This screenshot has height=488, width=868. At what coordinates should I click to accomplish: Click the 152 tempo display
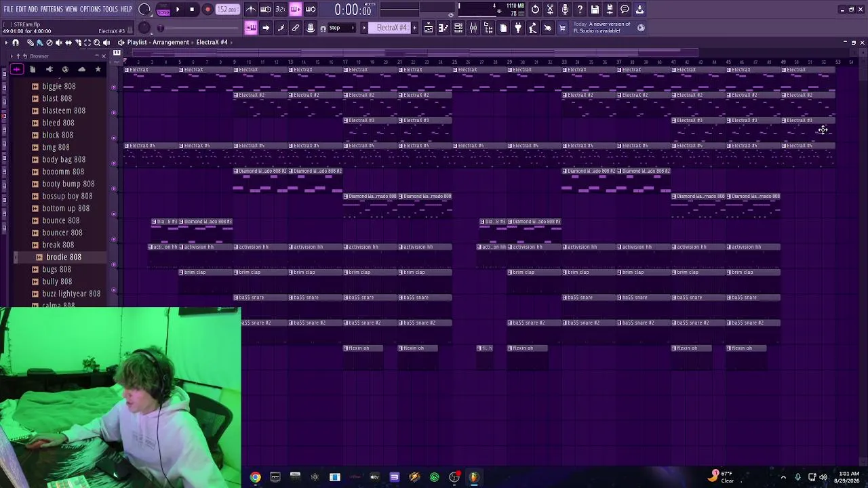click(228, 9)
